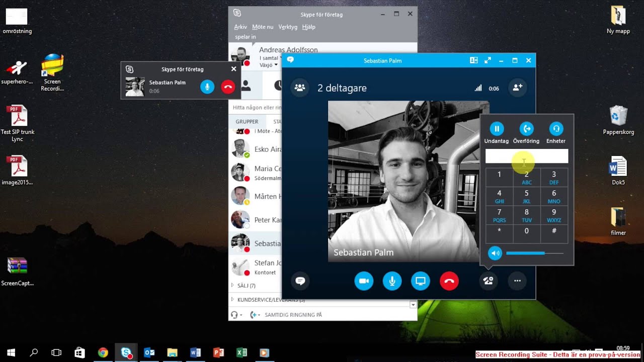Image resolution: width=644 pixels, height=362 pixels.
Task: Open call forwarding options dropdown
Action: [255, 315]
